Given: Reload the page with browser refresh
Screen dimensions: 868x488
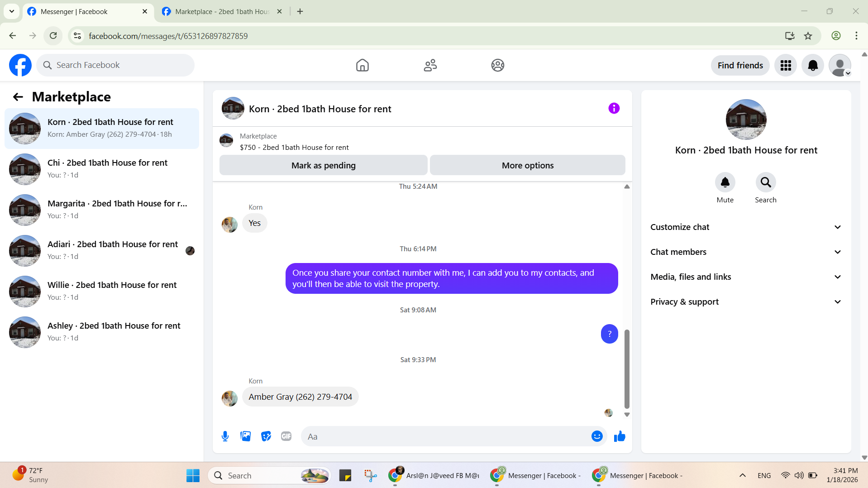Looking at the screenshot, I should (53, 36).
